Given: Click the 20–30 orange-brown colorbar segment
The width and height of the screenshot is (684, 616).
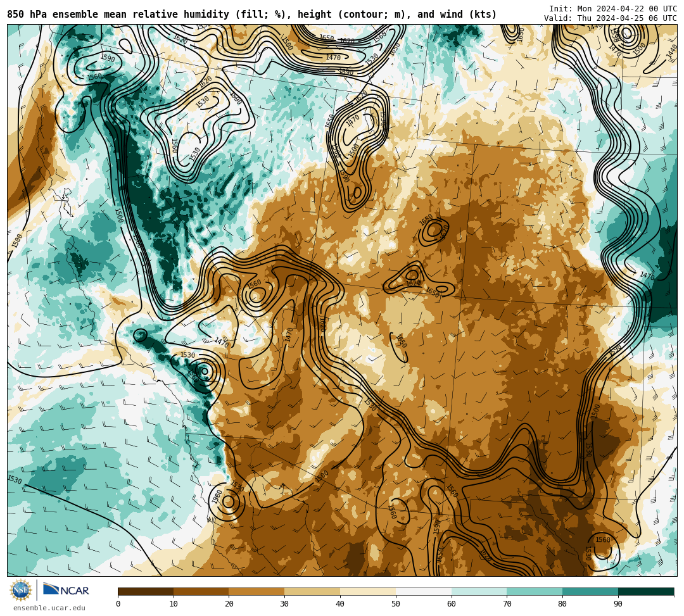Looking at the screenshot, I should pyautogui.click(x=257, y=591).
